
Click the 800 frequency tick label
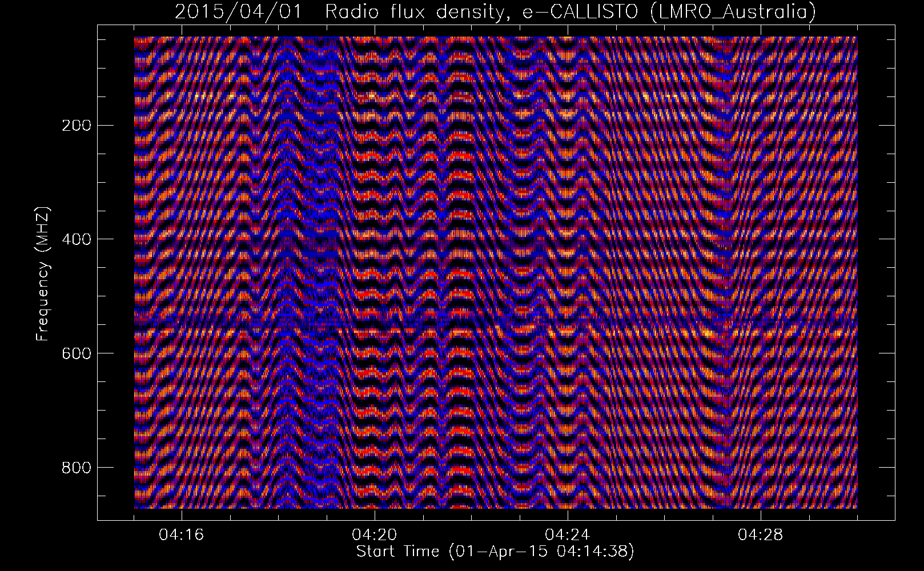(x=76, y=467)
